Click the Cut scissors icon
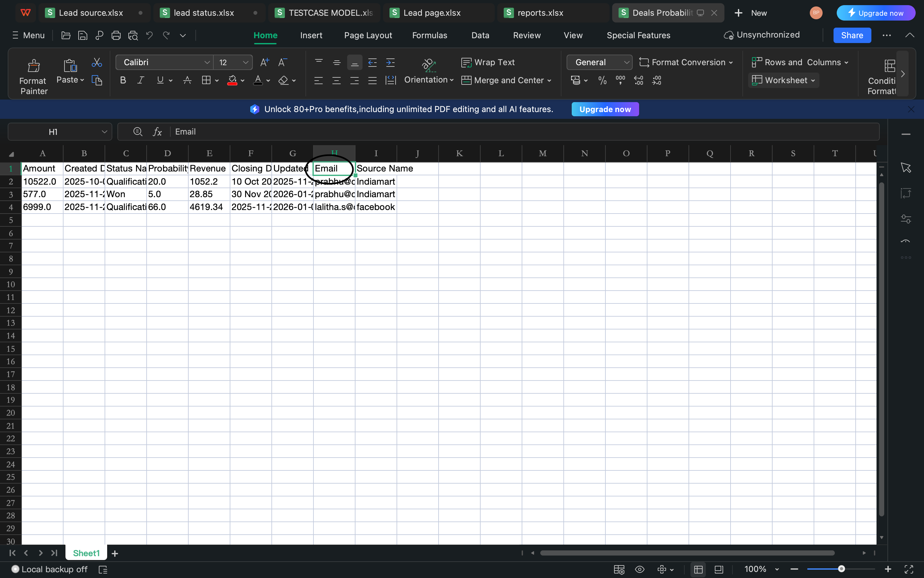The image size is (924, 578). point(97,62)
